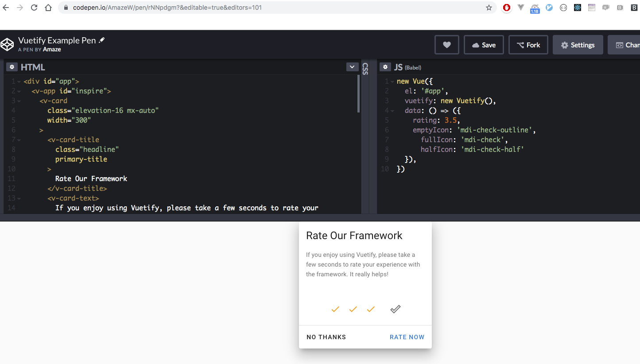The height and width of the screenshot is (364, 640).
Task: Click 'mdi-check' fullIcon string in JS
Action: (482, 140)
